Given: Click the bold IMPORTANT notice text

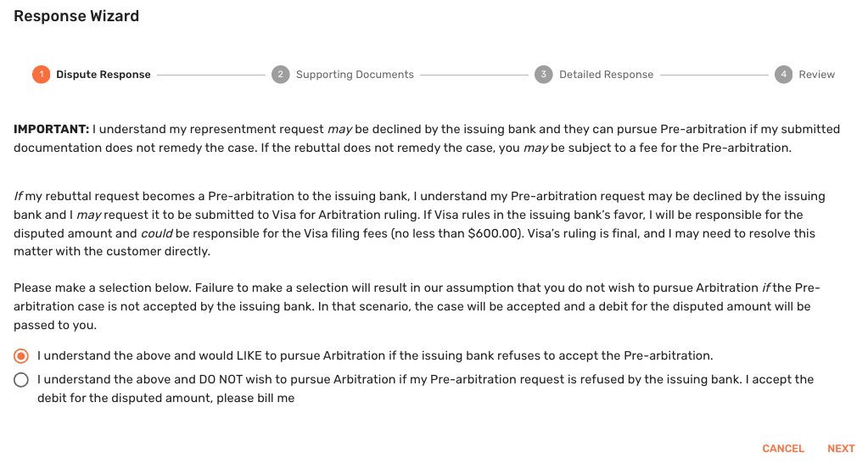Looking at the screenshot, I should tap(51, 130).
